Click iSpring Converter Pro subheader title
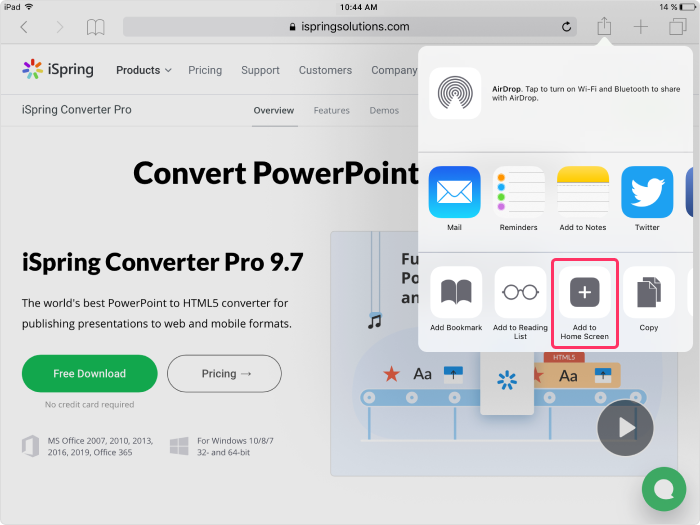Screen dimensions: 700x525 point(77,110)
